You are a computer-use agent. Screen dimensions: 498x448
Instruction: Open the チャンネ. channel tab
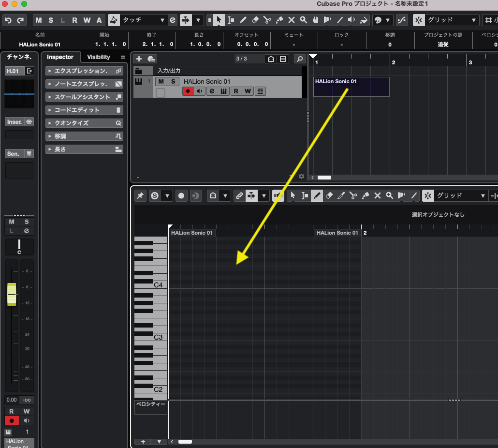19,57
